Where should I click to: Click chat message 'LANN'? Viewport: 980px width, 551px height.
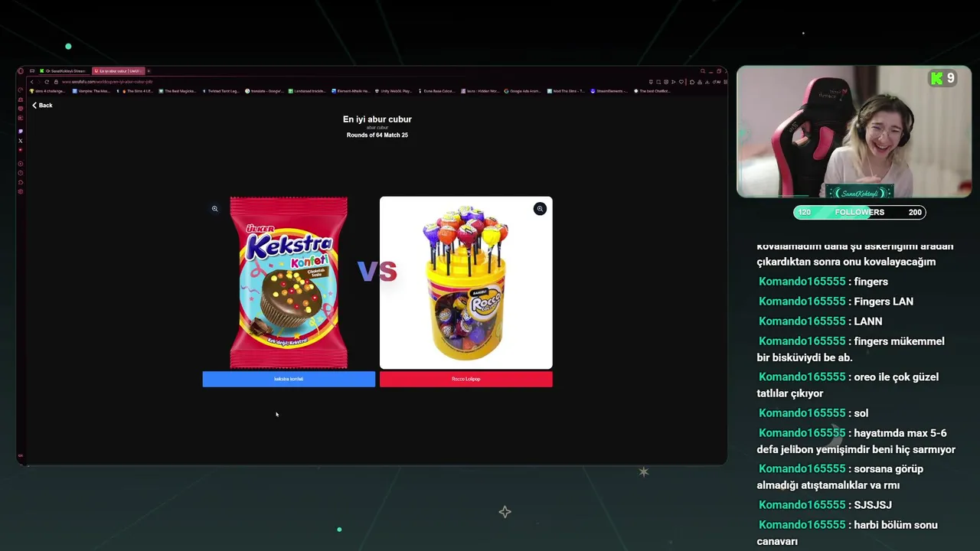(868, 321)
